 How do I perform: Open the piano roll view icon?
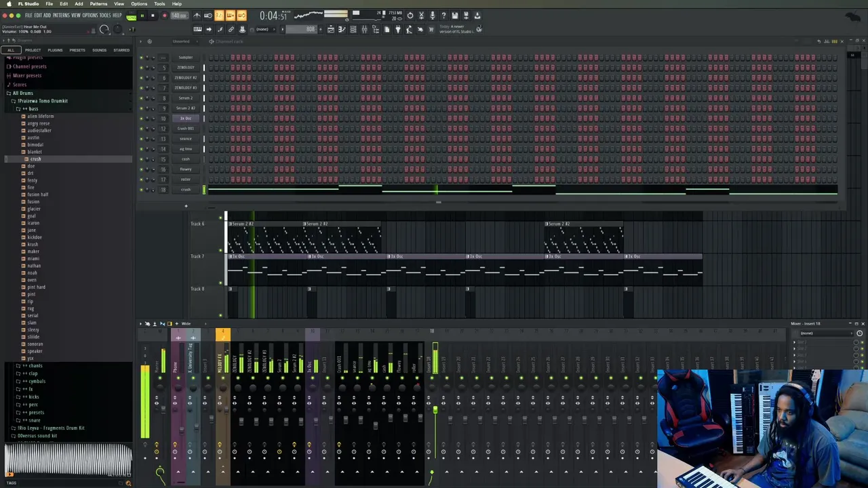[342, 29]
